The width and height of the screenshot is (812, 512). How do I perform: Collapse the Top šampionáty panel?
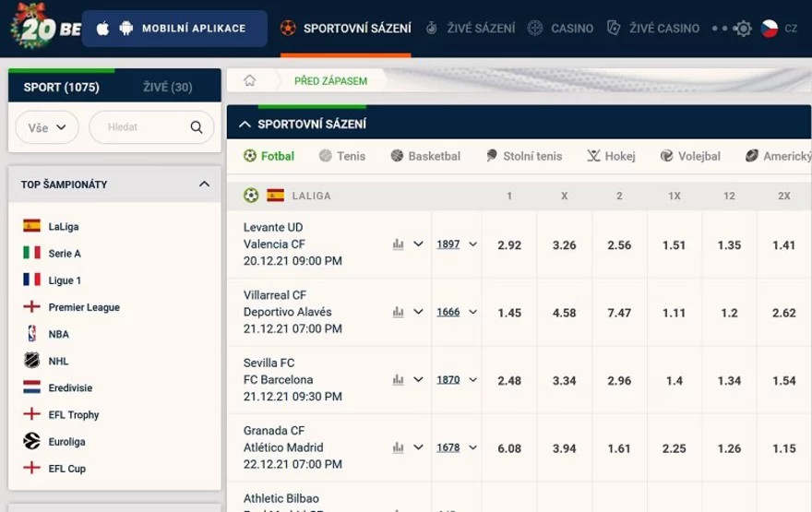(204, 185)
